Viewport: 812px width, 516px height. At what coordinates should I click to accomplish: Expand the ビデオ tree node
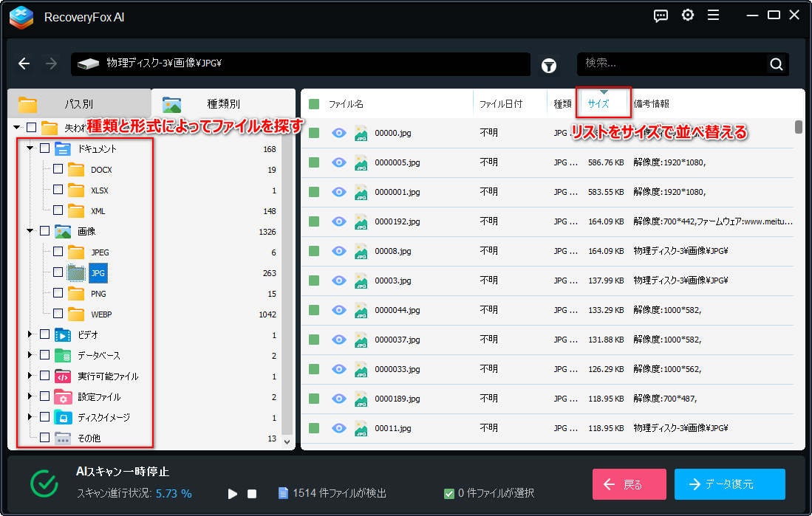click(30, 334)
